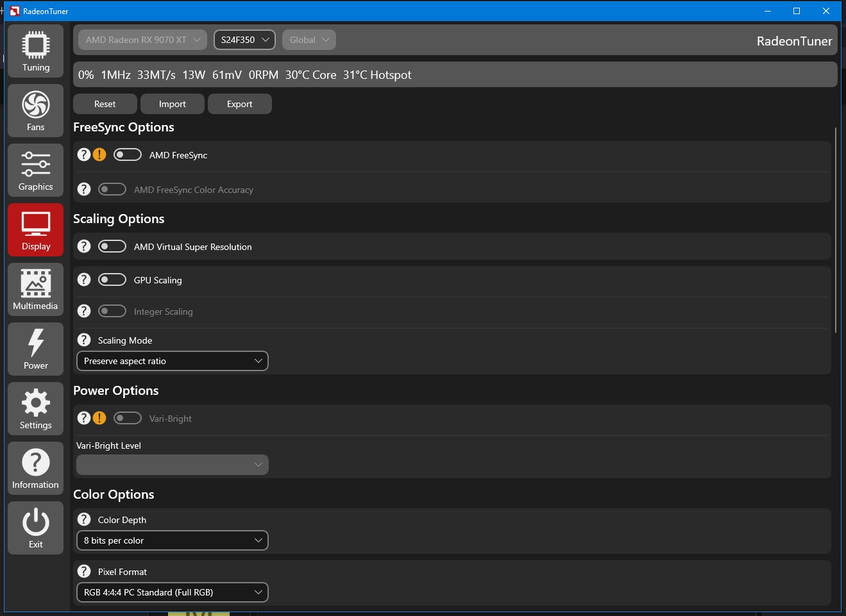Expand the 8 bits per color dropdown
The width and height of the screenshot is (846, 616).
[173, 540]
